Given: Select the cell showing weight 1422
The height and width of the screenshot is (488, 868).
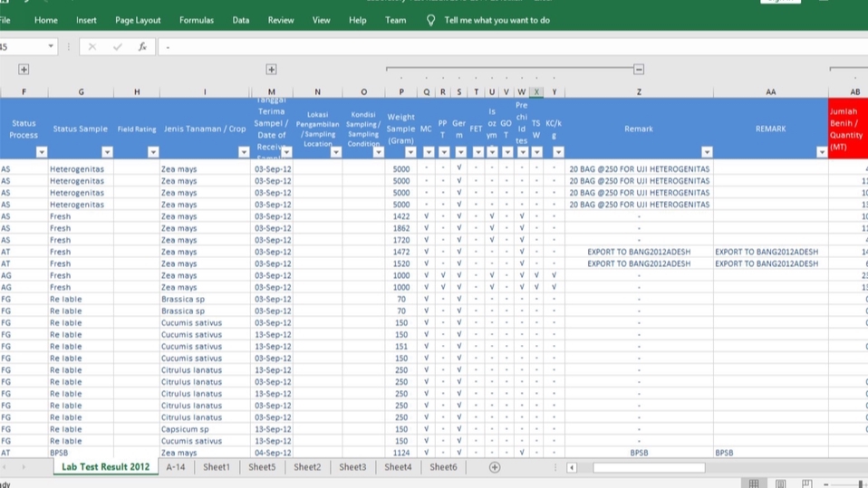Looking at the screenshot, I should coord(401,216).
